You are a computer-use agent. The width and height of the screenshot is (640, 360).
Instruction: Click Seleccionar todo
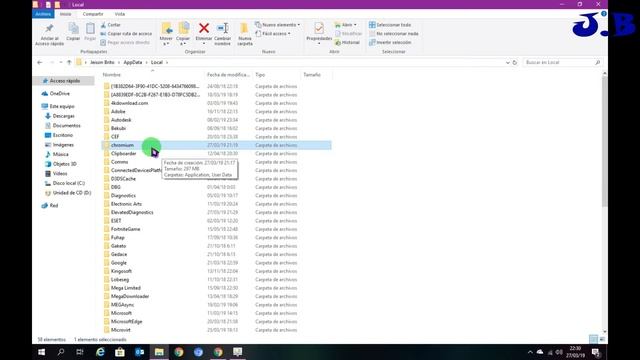tap(390, 25)
